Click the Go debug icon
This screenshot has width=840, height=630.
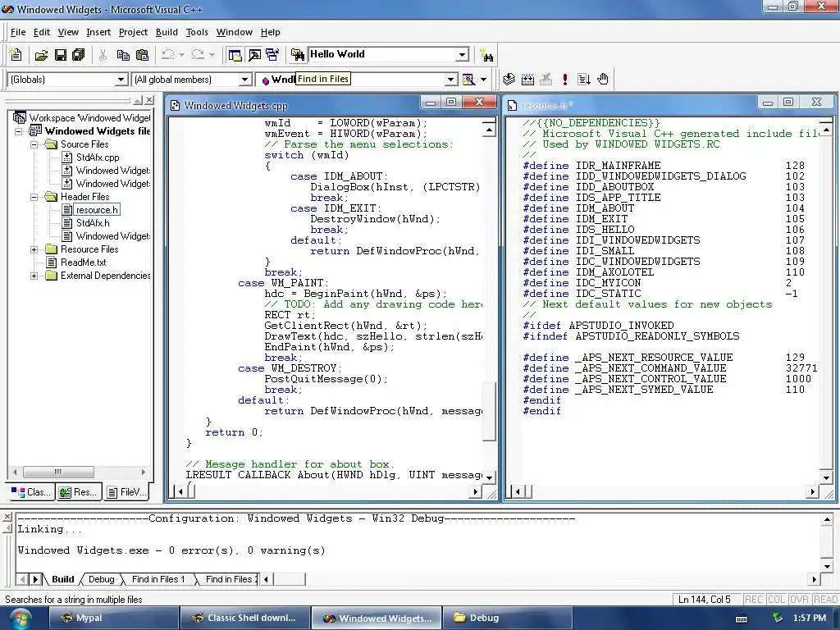[x=584, y=80]
